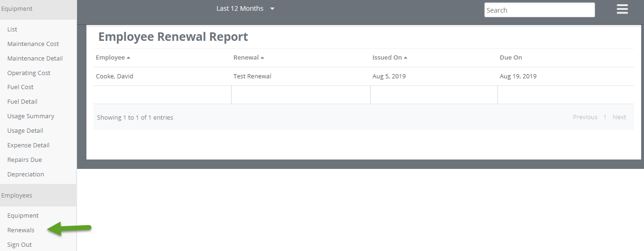Click the Cooke, David employee cell
Viewport: 644px width, 251px height.
click(115, 76)
